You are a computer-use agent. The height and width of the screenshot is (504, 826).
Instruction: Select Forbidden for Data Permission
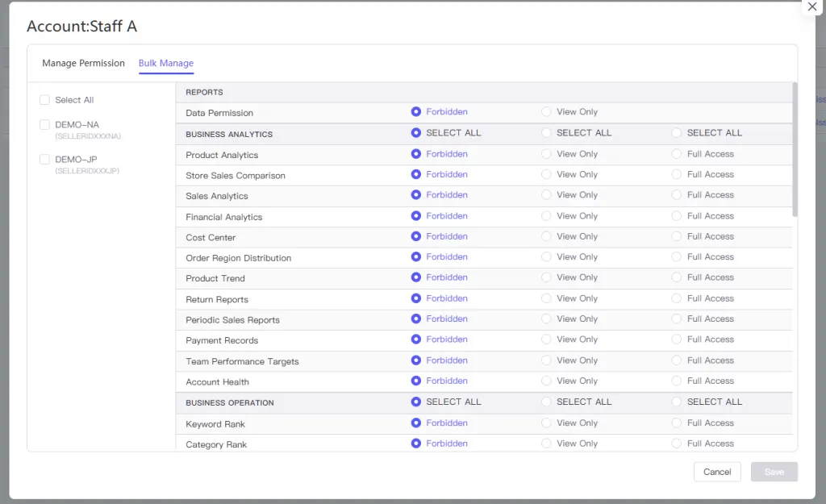coord(416,111)
